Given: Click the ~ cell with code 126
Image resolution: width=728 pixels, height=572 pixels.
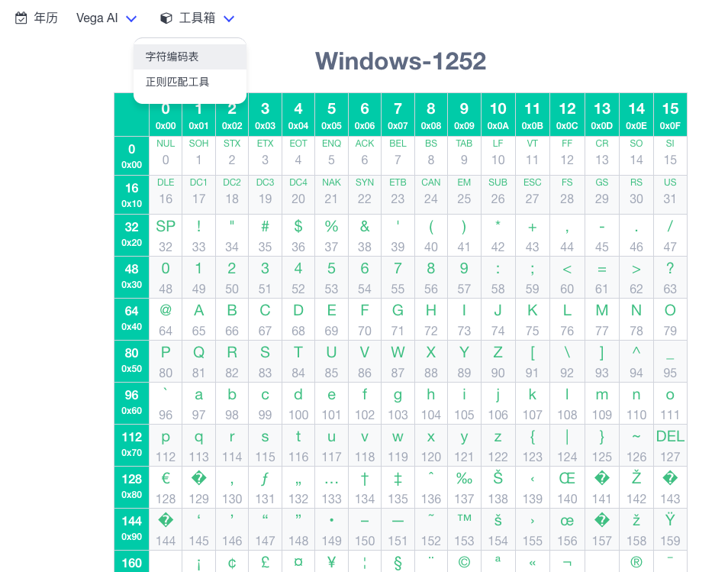Looking at the screenshot, I should [636, 445].
